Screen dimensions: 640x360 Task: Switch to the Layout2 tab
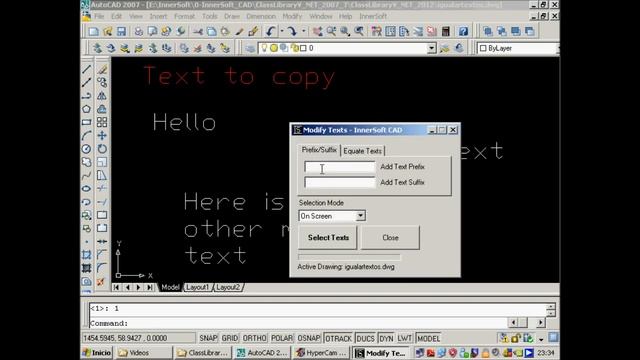click(228, 287)
